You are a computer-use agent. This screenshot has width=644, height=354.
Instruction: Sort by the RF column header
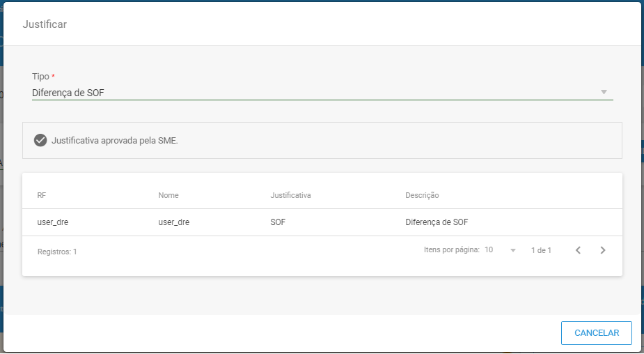click(42, 195)
